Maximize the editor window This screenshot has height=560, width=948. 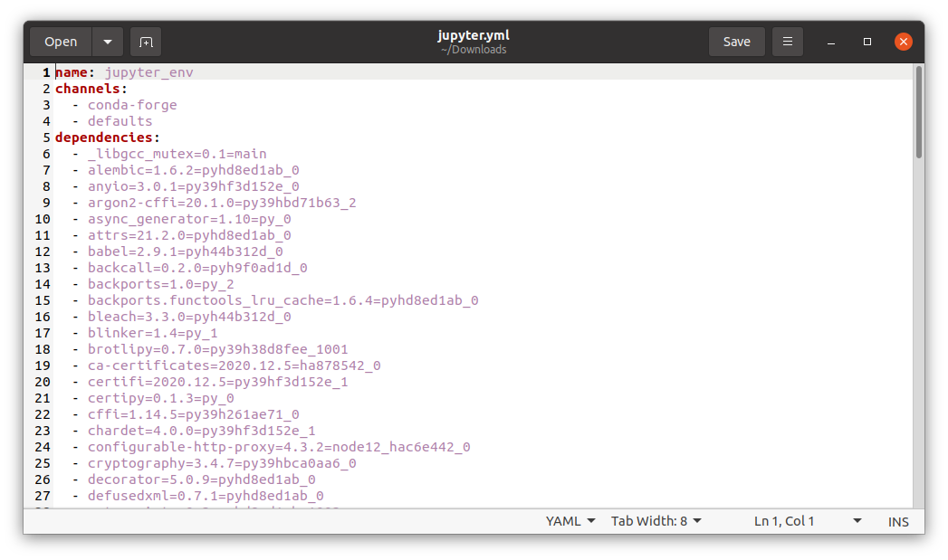(867, 41)
